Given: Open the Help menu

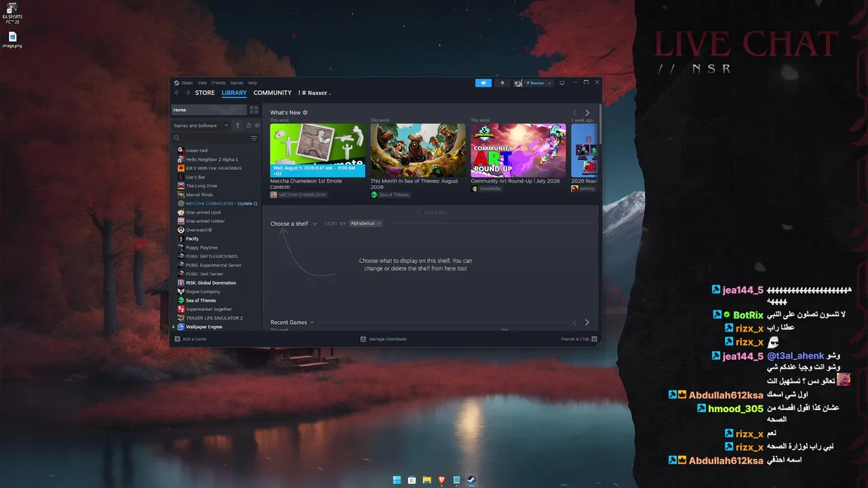Looking at the screenshot, I should 252,83.
